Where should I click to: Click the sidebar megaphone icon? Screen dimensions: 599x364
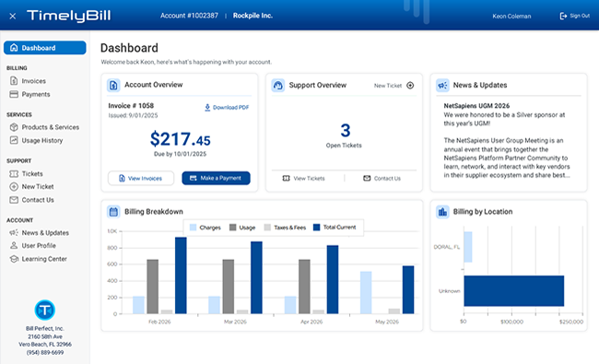14,232
